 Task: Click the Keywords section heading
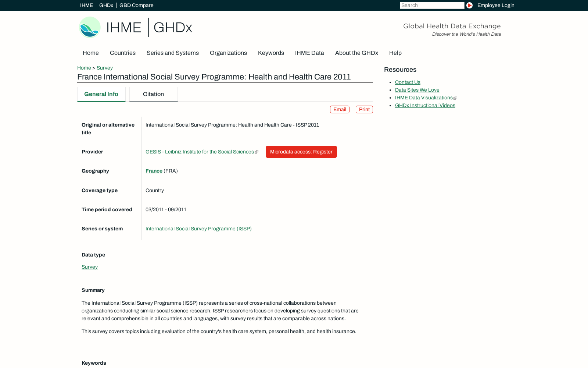point(94,363)
